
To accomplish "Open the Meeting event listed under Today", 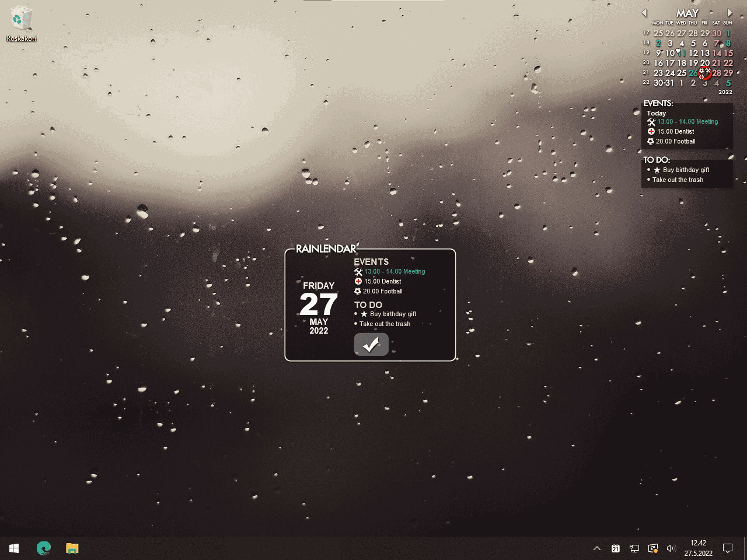I will click(x=687, y=122).
